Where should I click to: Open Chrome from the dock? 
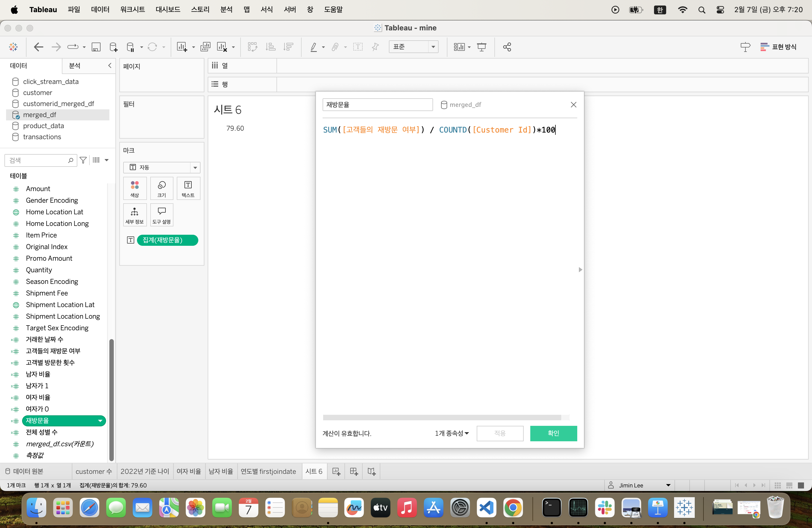pos(513,508)
